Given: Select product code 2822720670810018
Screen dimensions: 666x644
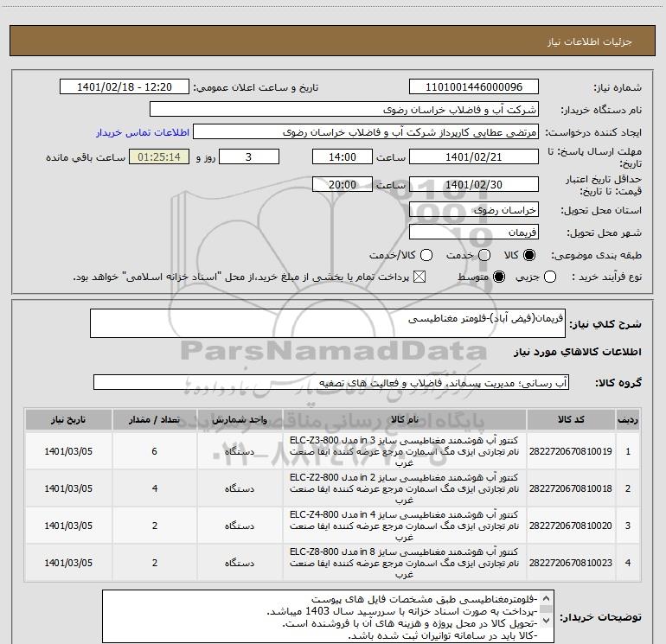Looking at the screenshot, I should click(571, 488).
